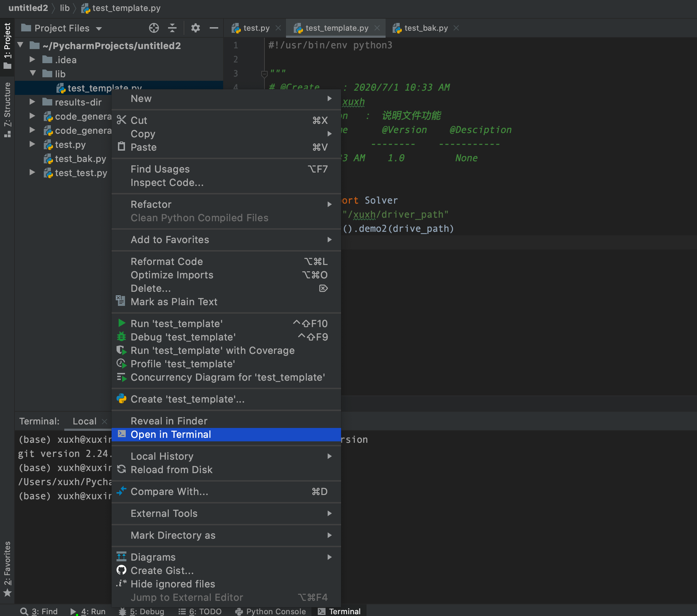Open the Mark Directory as submenu

[226, 535]
